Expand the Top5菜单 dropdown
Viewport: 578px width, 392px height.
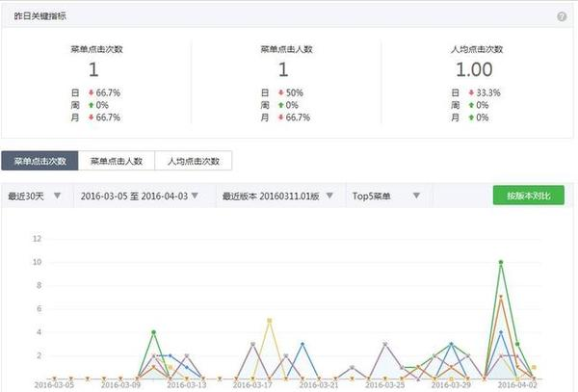pyautogui.click(x=386, y=196)
